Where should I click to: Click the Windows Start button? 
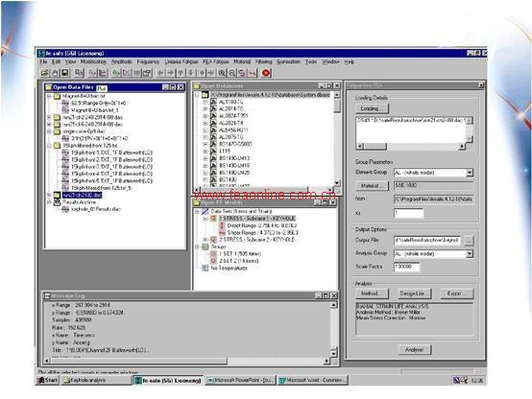pyautogui.click(x=48, y=381)
